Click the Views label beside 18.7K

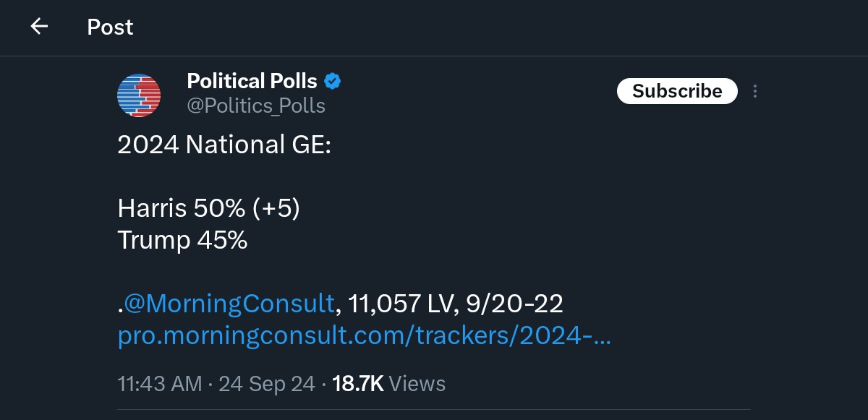pos(417,383)
